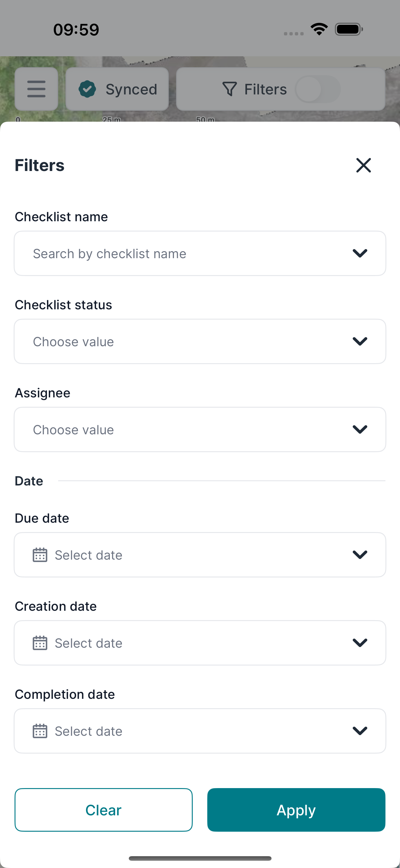Open the Assignee dropdown chevron
This screenshot has width=400, height=868.
360,429
